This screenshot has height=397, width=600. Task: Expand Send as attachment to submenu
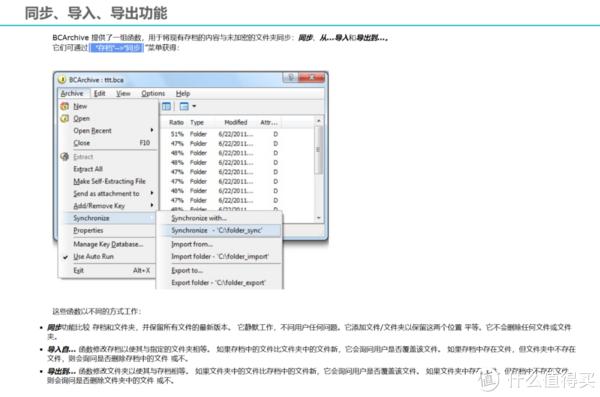tap(108, 193)
